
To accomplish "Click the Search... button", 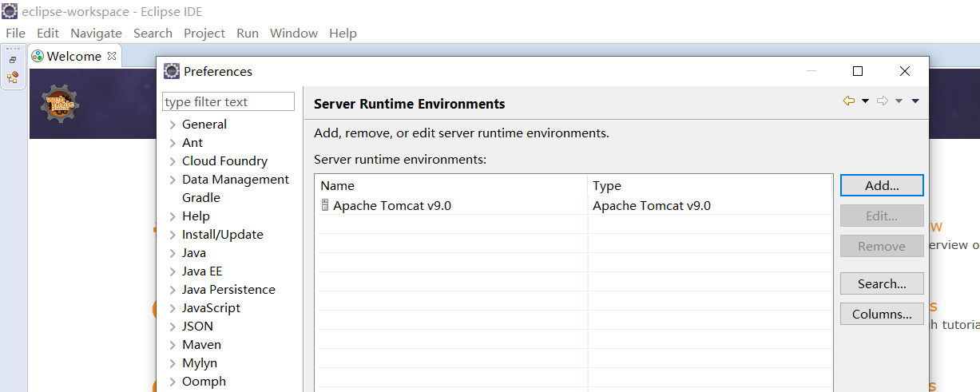I will (882, 283).
